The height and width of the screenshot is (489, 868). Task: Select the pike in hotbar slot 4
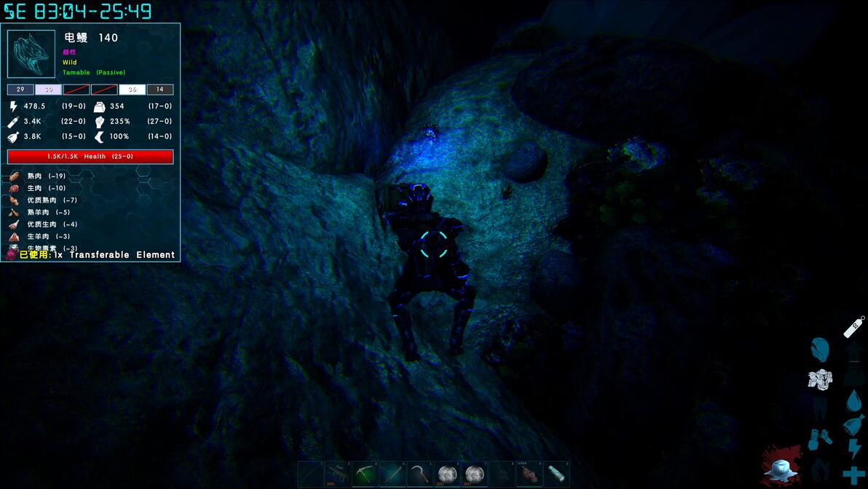point(392,474)
